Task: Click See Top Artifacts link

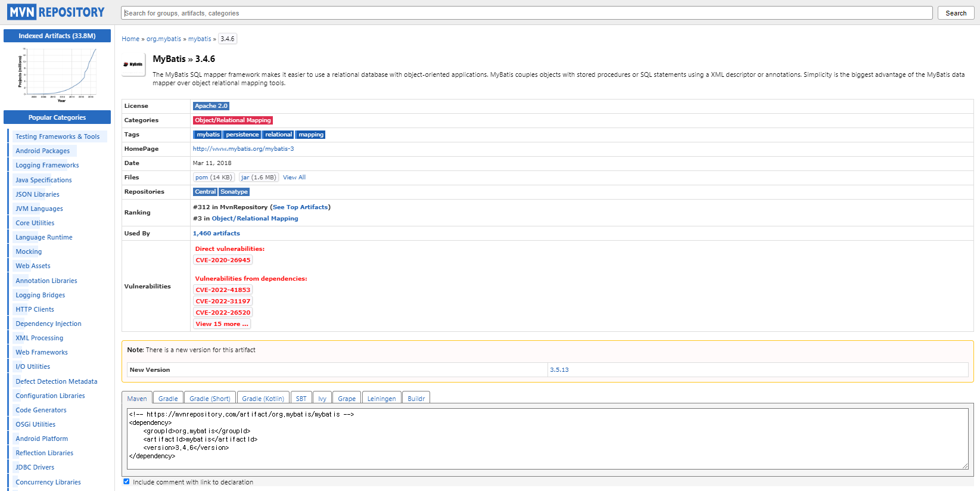Action: (x=300, y=207)
